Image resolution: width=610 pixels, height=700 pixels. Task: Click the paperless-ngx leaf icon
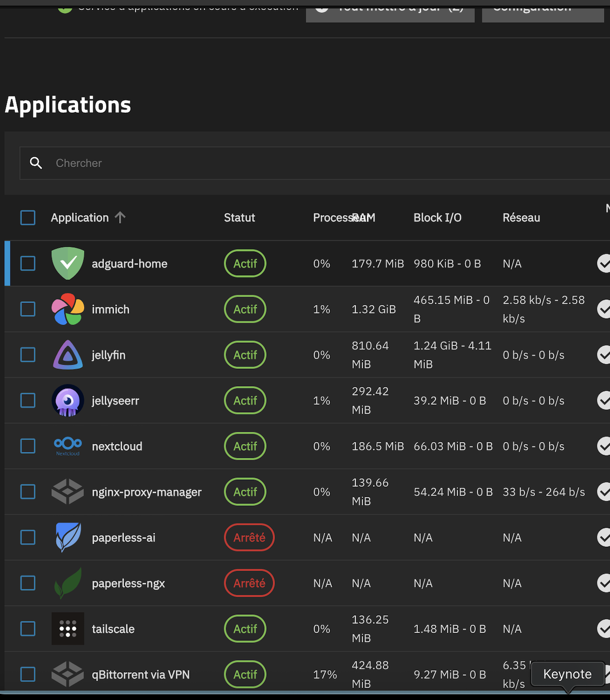click(x=68, y=583)
